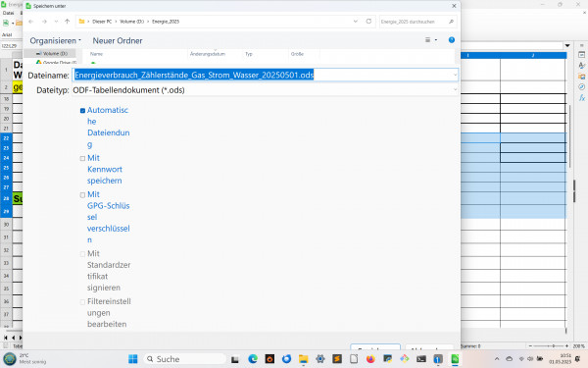This screenshot has width=588, height=368.
Task: Go back in the save dialog navigation
Action: coord(31,22)
